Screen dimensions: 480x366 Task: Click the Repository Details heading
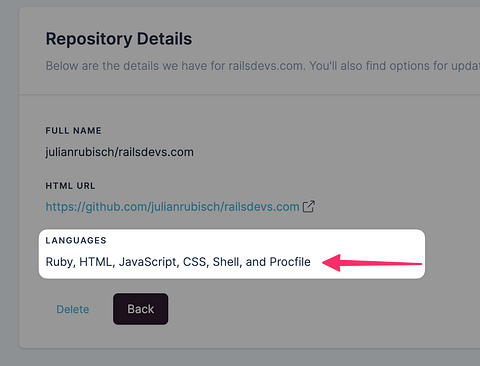click(x=119, y=39)
